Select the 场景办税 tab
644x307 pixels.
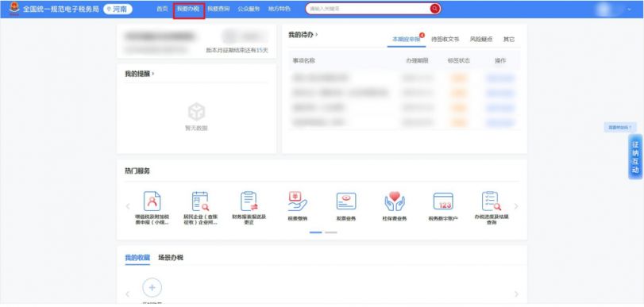click(x=171, y=258)
